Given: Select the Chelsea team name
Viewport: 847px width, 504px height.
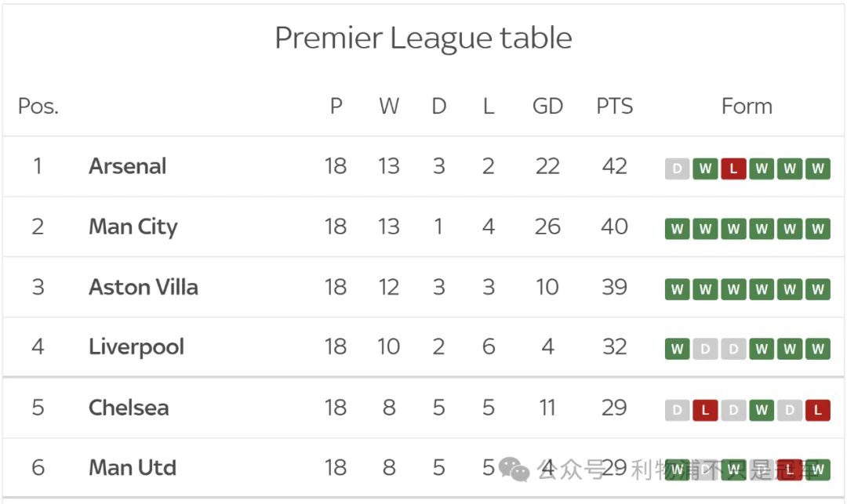Looking at the screenshot, I should tap(128, 408).
